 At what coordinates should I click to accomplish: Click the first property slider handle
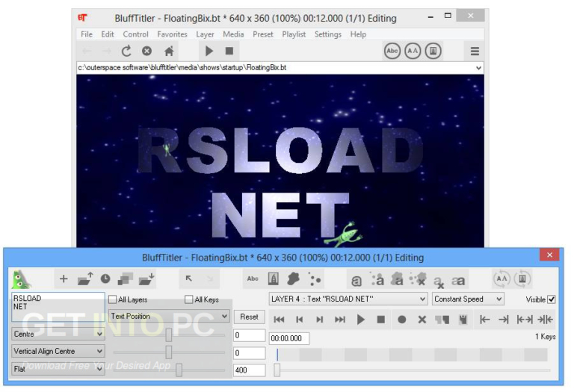168,335
